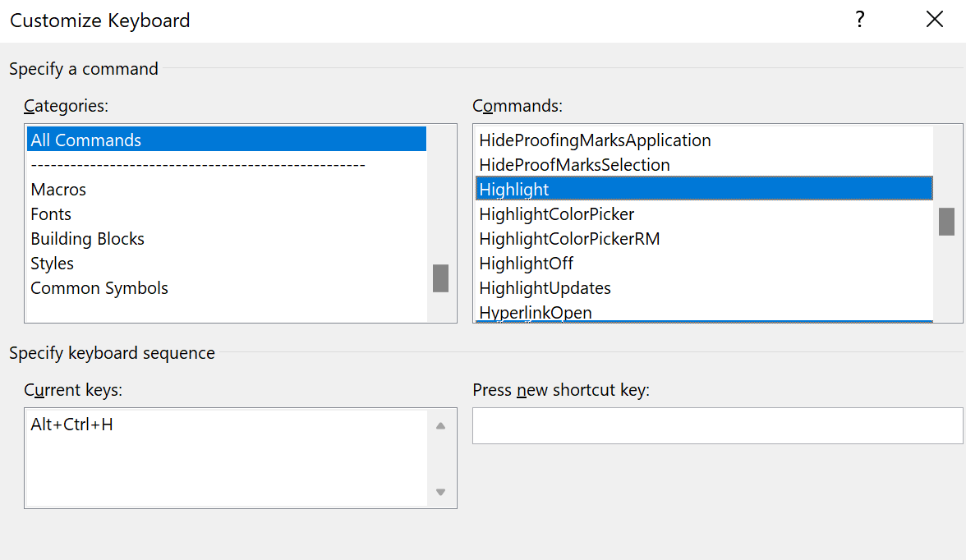Choose HighlightColorPickerRM command

(x=569, y=239)
